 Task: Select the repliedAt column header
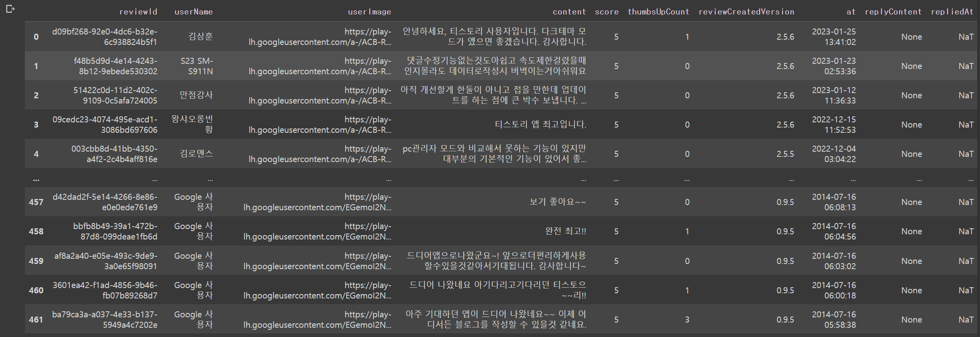click(952, 12)
